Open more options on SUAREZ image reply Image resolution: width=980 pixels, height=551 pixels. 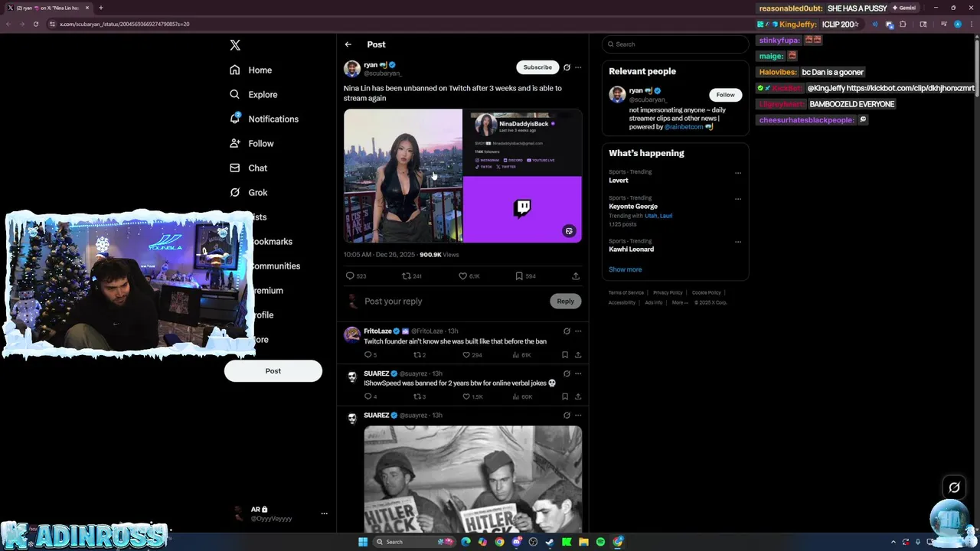(x=578, y=416)
